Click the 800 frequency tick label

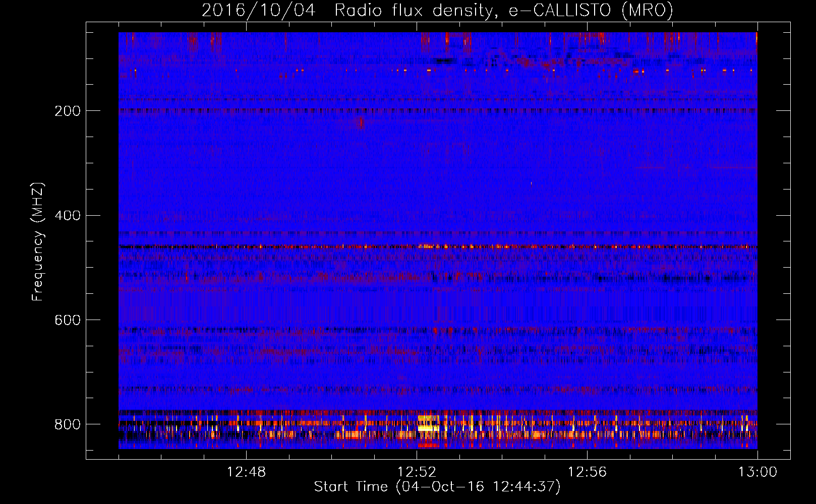tap(68, 424)
